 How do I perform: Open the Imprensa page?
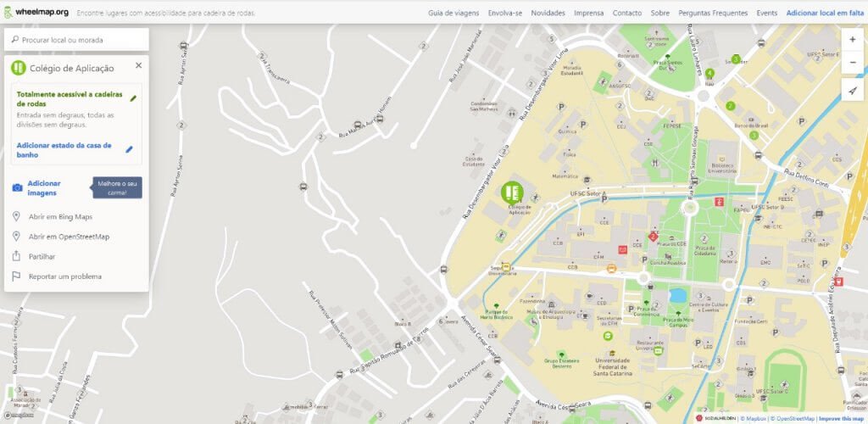point(588,13)
